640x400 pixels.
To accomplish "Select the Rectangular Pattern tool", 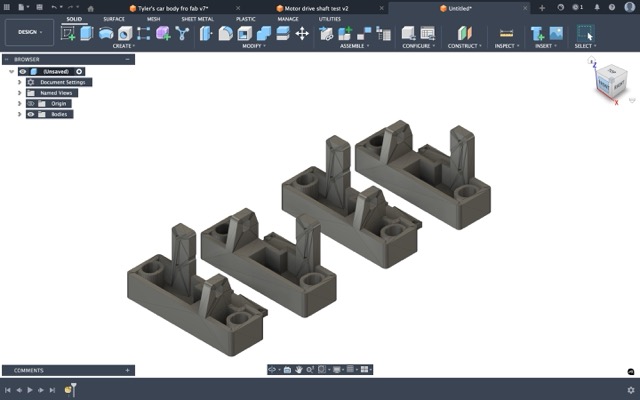I will (x=143, y=33).
